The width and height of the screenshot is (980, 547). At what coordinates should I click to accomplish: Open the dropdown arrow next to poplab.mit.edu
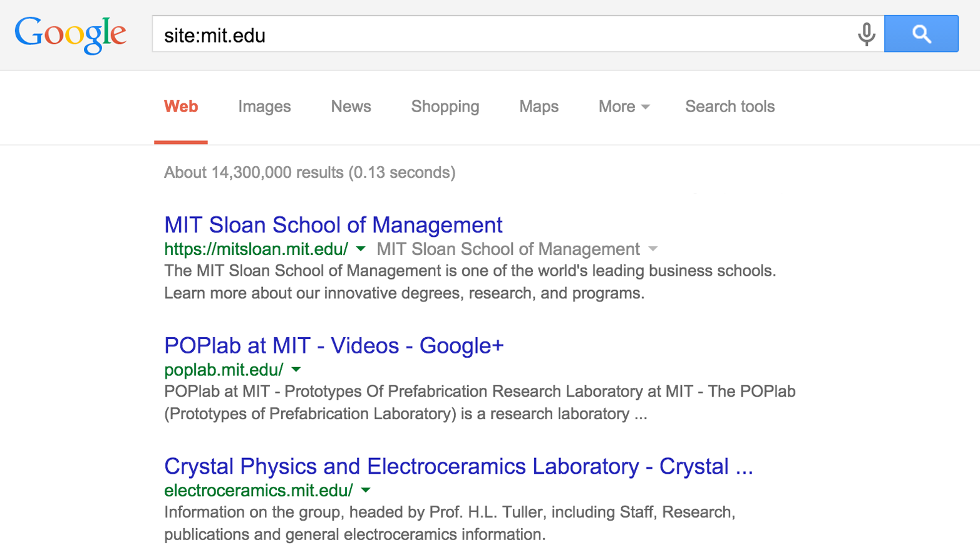(295, 370)
